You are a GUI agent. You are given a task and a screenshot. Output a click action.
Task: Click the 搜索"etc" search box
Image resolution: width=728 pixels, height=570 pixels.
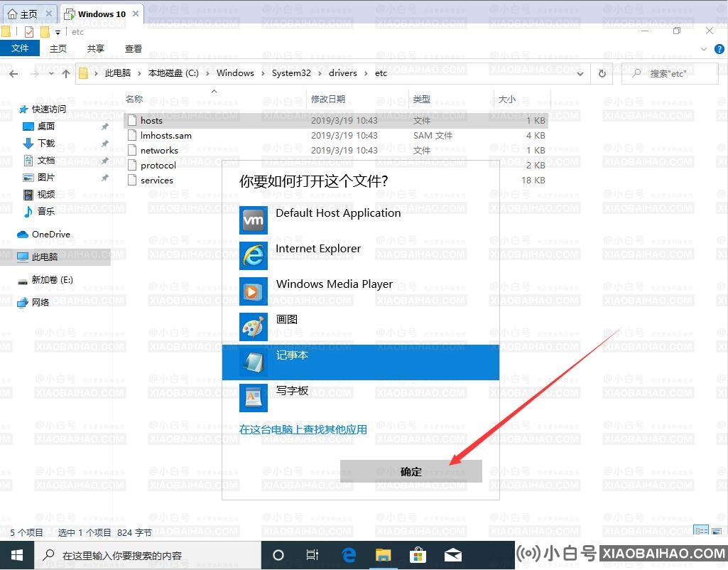coord(670,73)
